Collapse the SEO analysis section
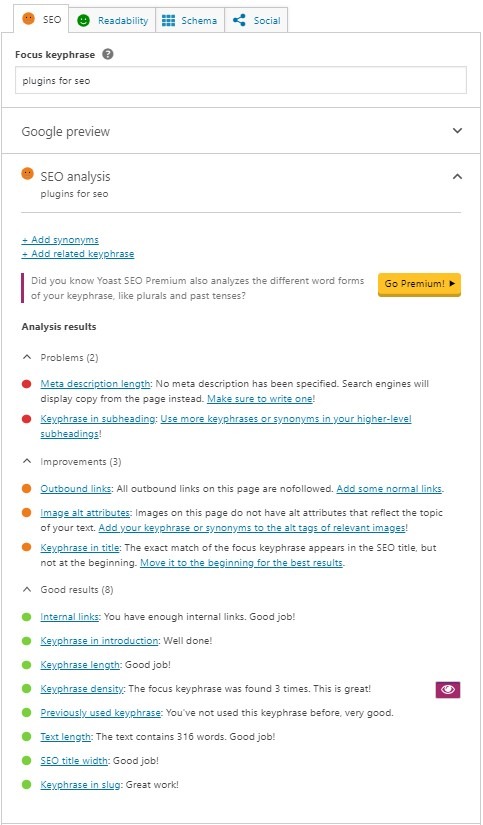Screen dimensions: 483x825 (x=457, y=177)
